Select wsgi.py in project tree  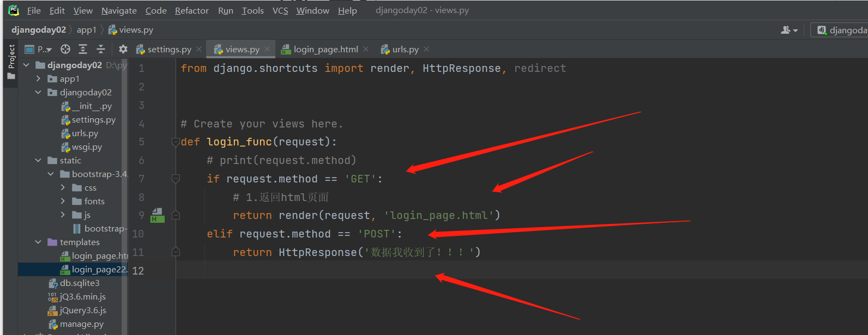[x=81, y=147]
